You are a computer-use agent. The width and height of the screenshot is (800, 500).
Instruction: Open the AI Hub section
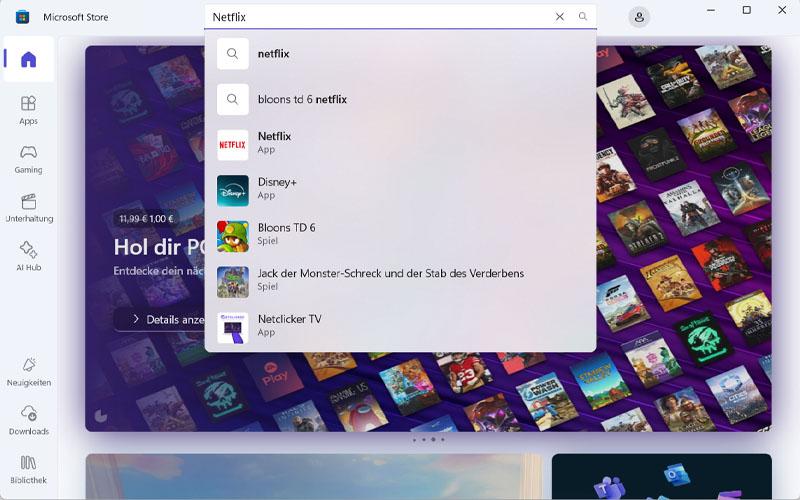tap(29, 257)
